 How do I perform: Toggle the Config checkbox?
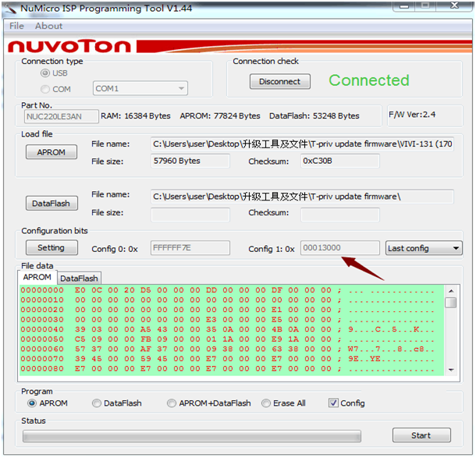[333, 403]
